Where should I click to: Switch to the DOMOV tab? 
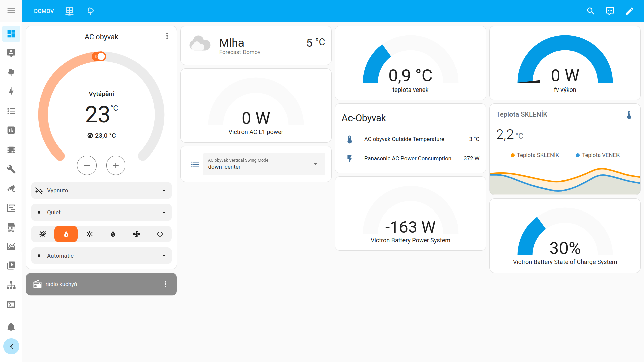44,11
